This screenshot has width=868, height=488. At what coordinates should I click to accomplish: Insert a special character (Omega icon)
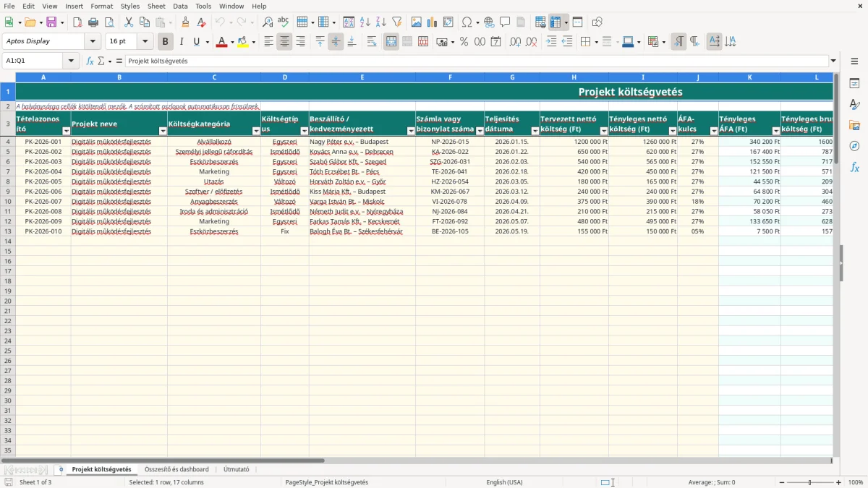(x=467, y=22)
